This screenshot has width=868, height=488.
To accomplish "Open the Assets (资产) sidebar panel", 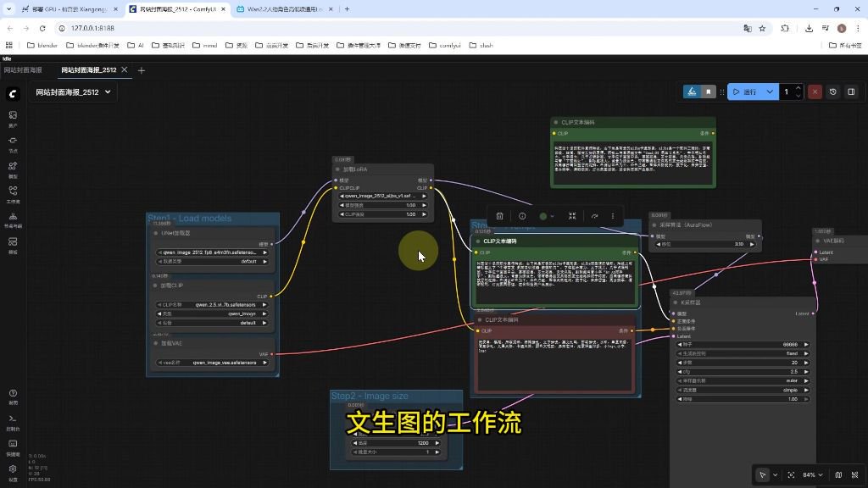I will (13, 119).
